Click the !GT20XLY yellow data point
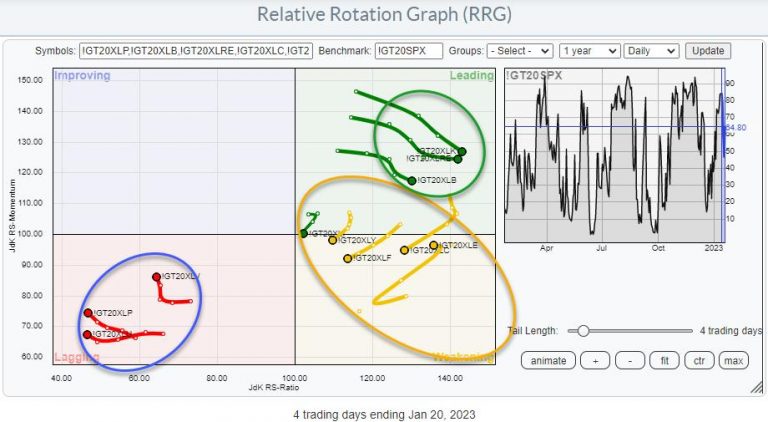This screenshot has height=422, width=768. tap(333, 240)
